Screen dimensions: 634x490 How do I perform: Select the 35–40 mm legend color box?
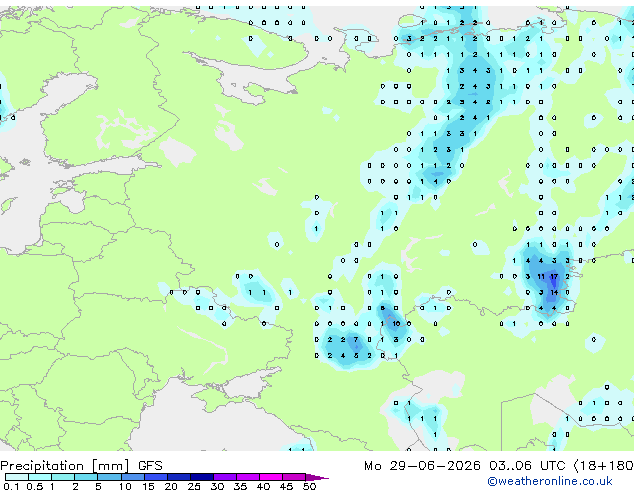click(248, 477)
